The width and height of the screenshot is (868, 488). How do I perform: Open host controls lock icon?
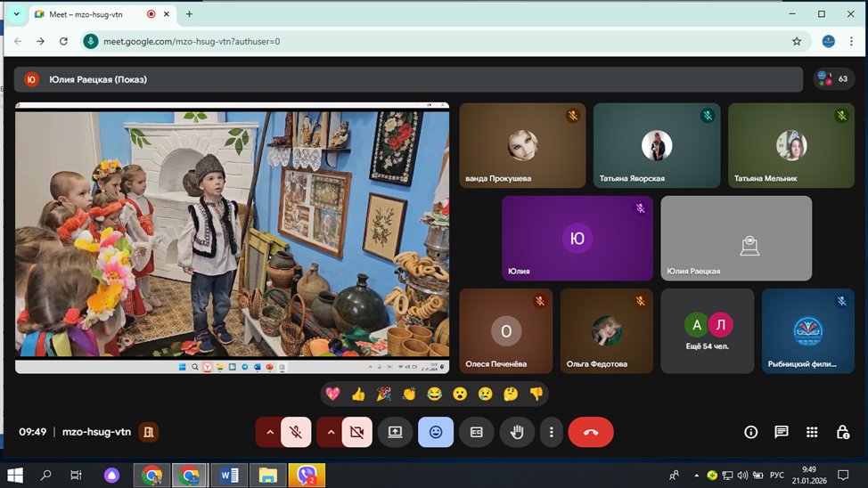click(842, 432)
